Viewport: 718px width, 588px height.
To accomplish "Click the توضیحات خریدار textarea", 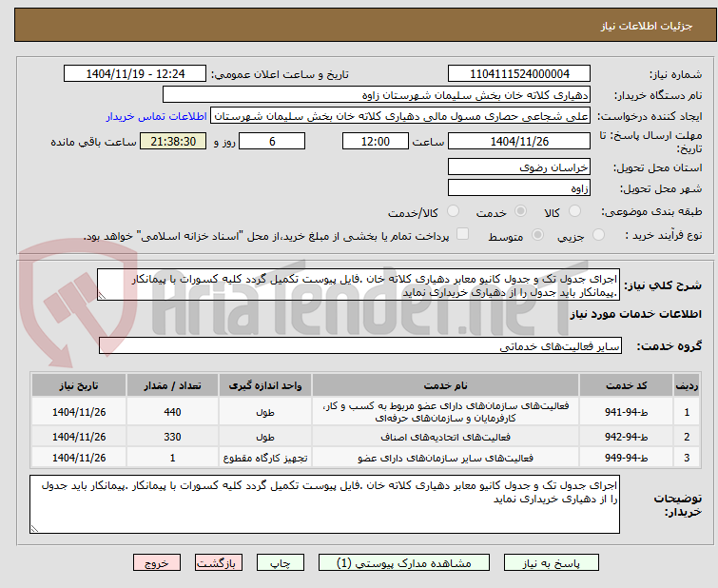I will click(324, 504).
